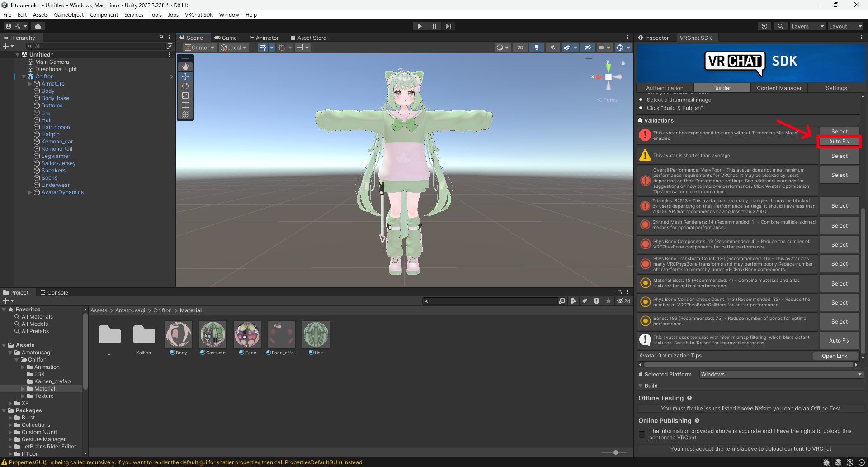Toggle scene lighting on or off
The width and height of the screenshot is (868, 467).
[x=537, y=47]
